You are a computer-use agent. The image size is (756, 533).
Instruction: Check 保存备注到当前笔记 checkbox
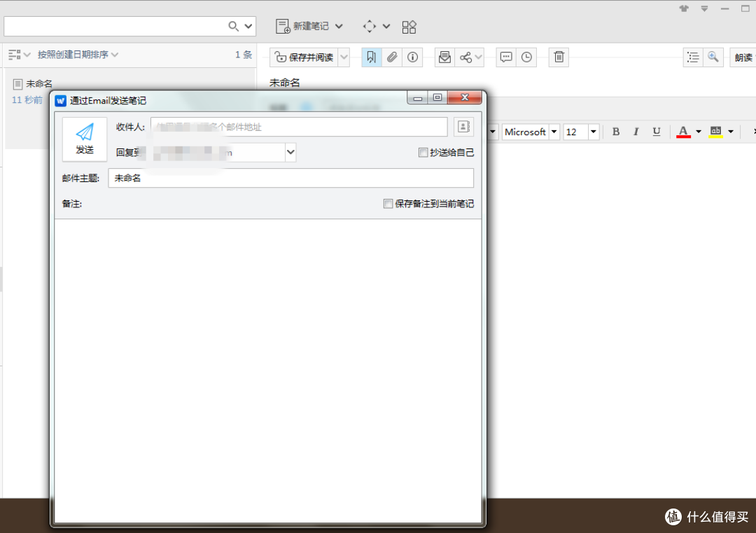(x=388, y=204)
